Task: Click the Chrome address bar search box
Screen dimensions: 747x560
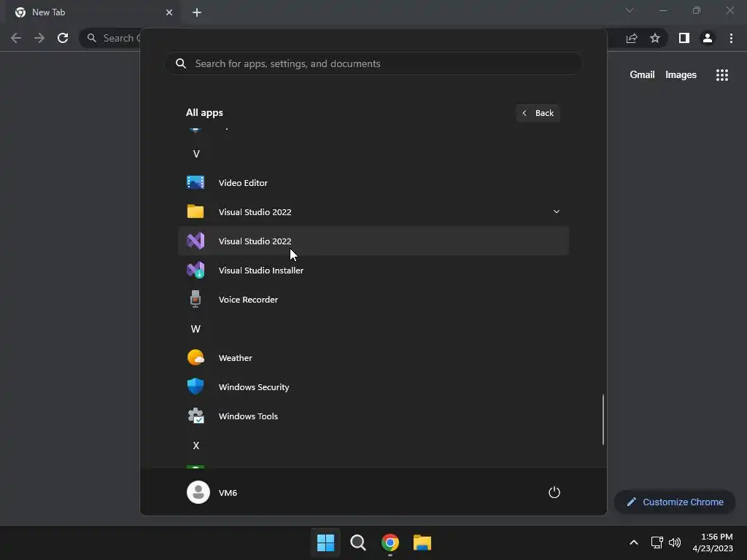Action: coord(110,38)
